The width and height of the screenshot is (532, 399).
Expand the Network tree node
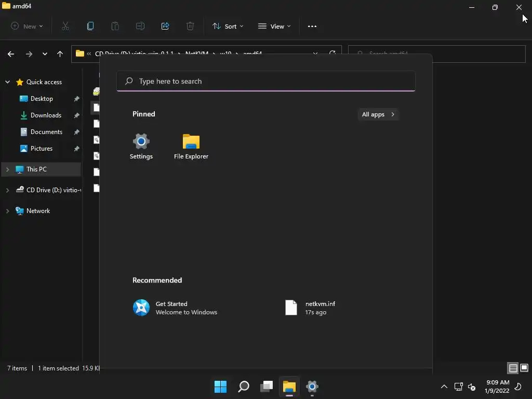(7, 211)
